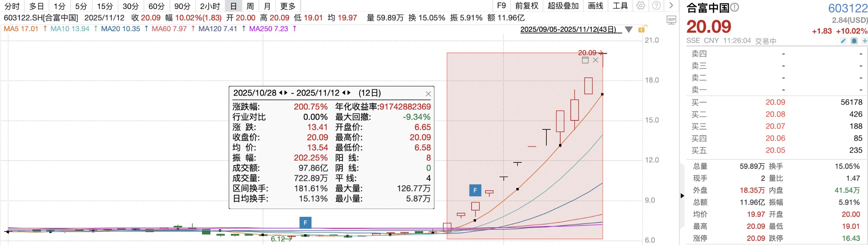This screenshot has width=868, height=245.
Task: Move start date 2025/10/28 one day back
Action: point(281,93)
